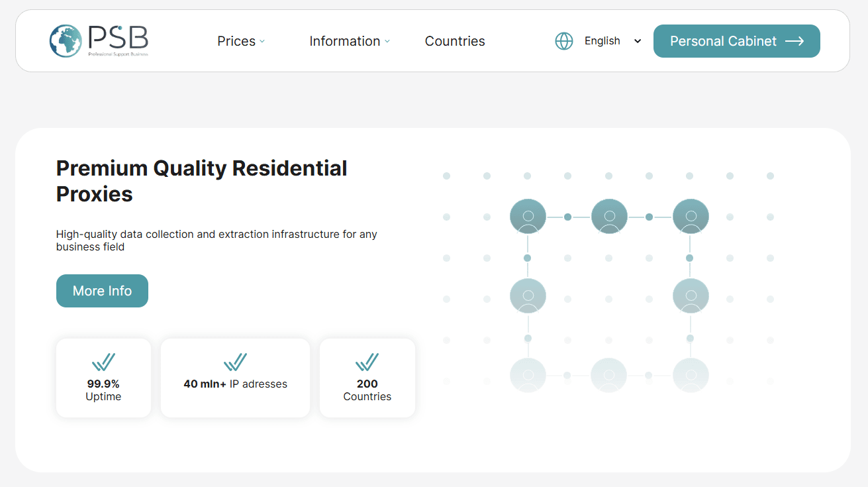Click the double checkmark above 40 mln+ IP addresses
This screenshot has height=487, width=868.
(x=235, y=362)
